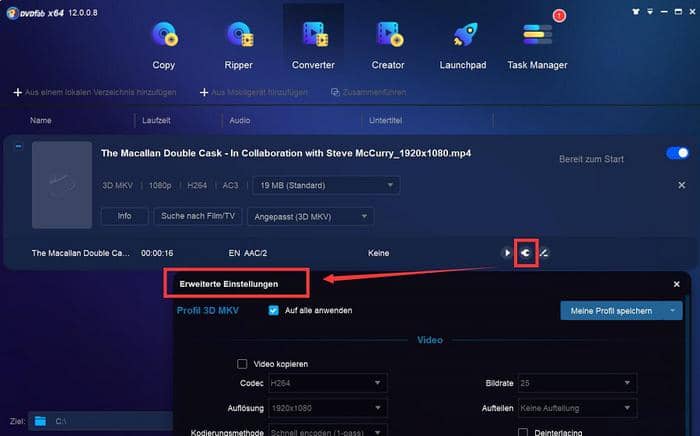
Task: Enable the Deinterlacing checkbox
Action: click(x=523, y=432)
